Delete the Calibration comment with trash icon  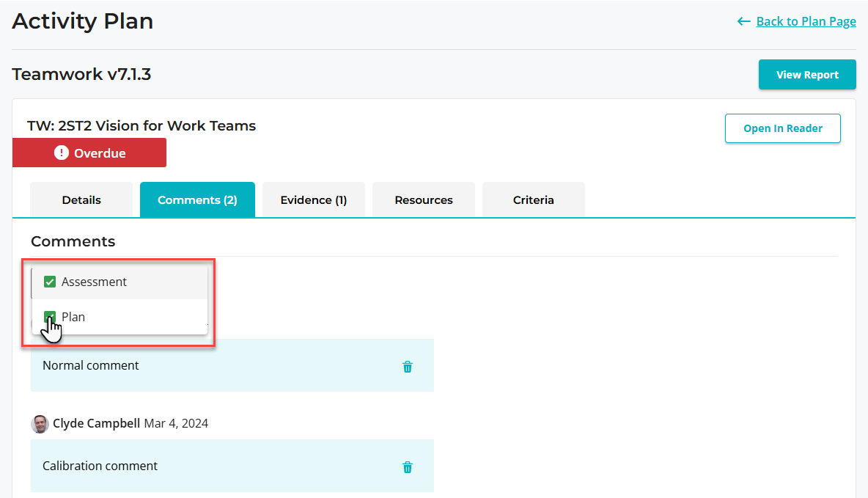pos(408,467)
